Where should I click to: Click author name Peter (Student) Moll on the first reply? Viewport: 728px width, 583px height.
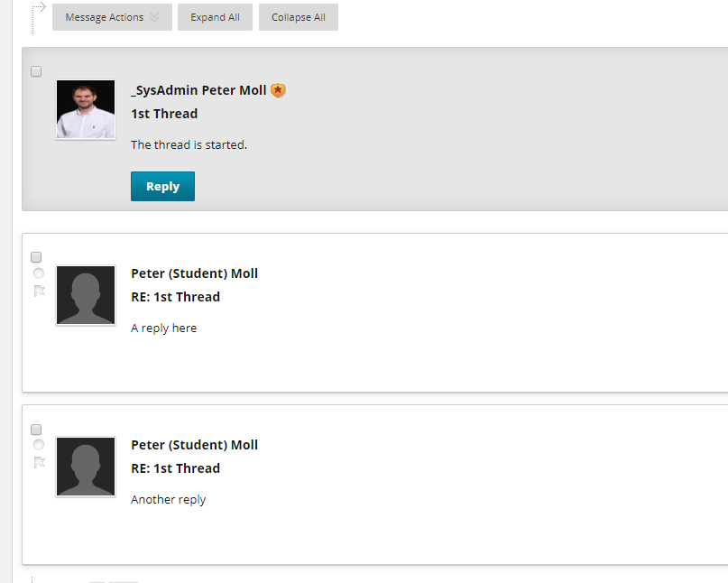195,273
